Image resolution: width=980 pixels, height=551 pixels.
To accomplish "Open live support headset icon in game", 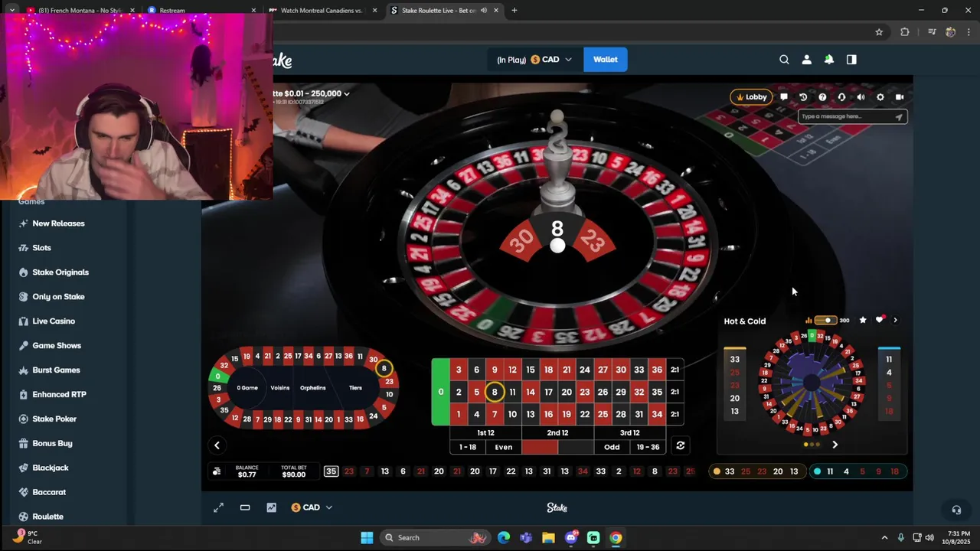I will (841, 97).
